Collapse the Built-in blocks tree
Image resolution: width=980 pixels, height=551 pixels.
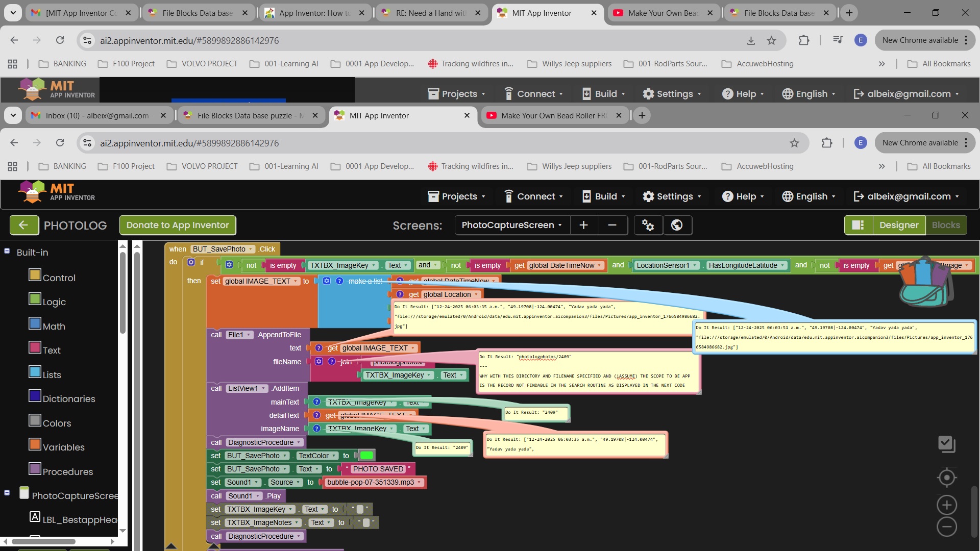[x=7, y=251]
